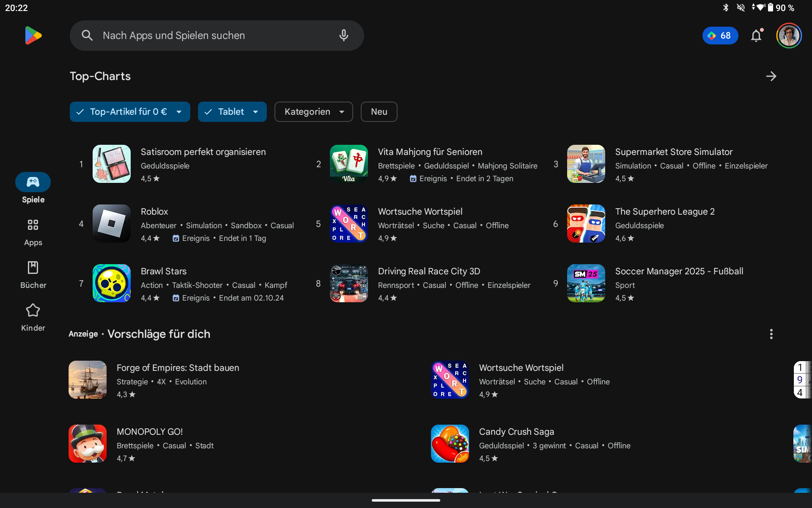The width and height of the screenshot is (812, 508).
Task: Click Vita Mahjong Ereignis Endet in 2 Tagen
Action: pyautogui.click(x=461, y=179)
